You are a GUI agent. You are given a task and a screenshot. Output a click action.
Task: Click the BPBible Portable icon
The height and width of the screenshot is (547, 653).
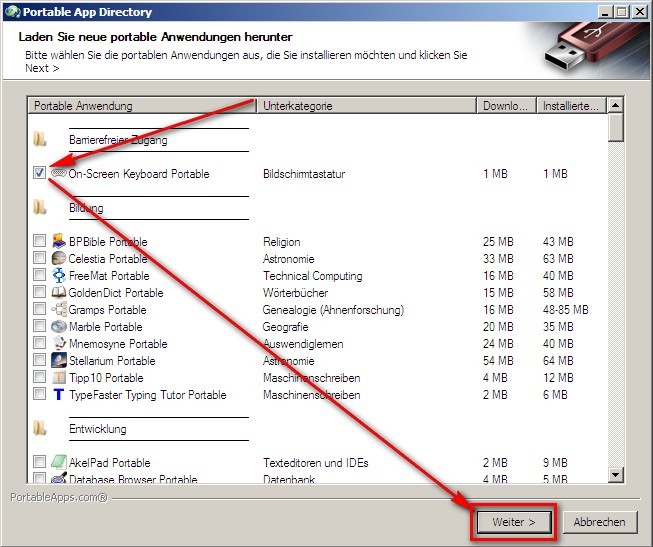(x=59, y=241)
